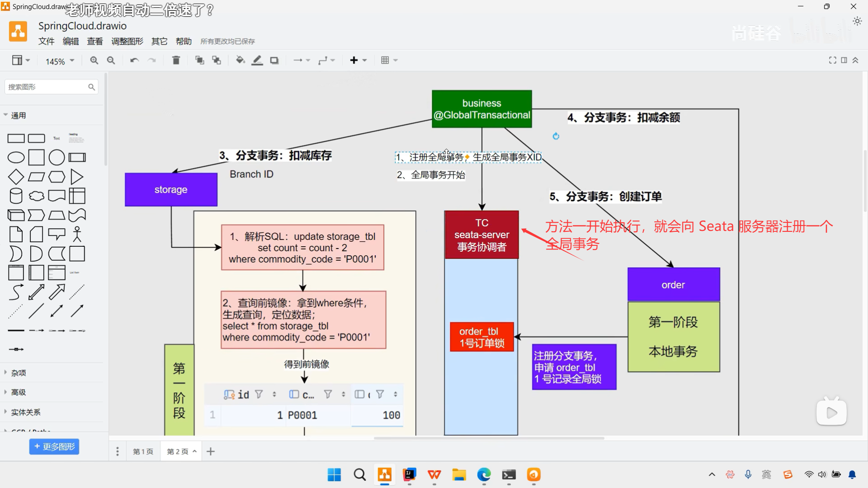Viewport: 868px width, 488px height.
Task: Expand the 杂项 shapes category
Action: 19,373
